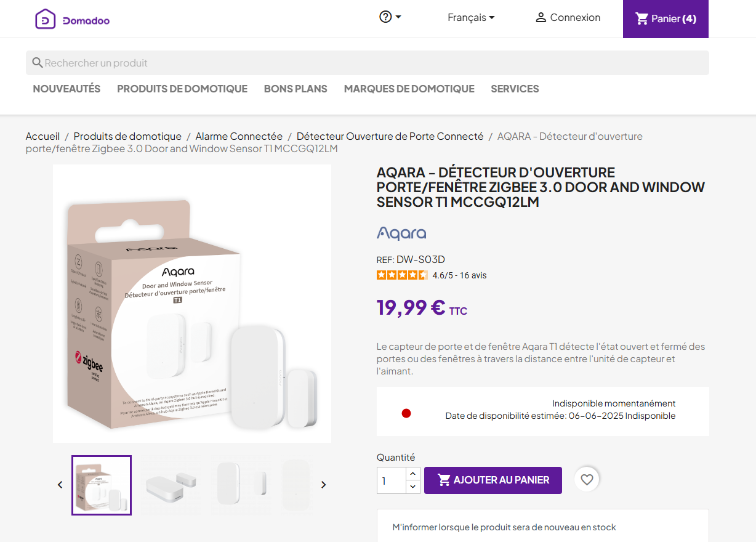Increase quantity with up arrow
Screen dimensions: 756x542
pos(413,474)
